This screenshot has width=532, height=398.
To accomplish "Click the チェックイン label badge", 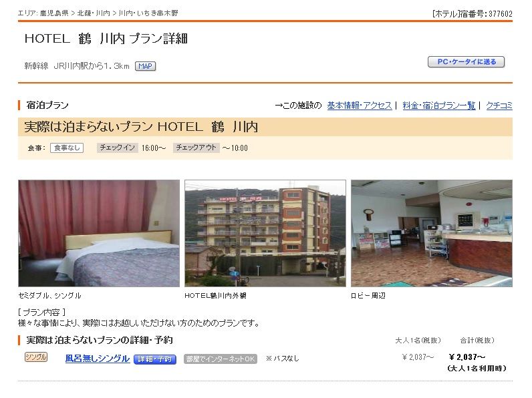I will pyautogui.click(x=118, y=148).
